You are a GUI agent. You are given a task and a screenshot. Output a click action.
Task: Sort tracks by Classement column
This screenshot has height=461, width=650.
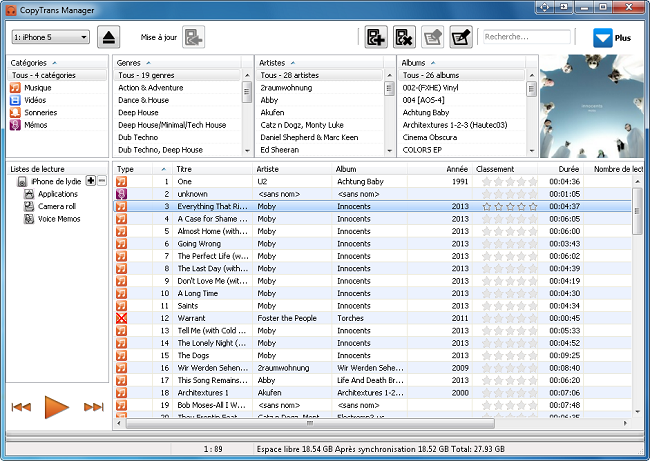[504, 169]
